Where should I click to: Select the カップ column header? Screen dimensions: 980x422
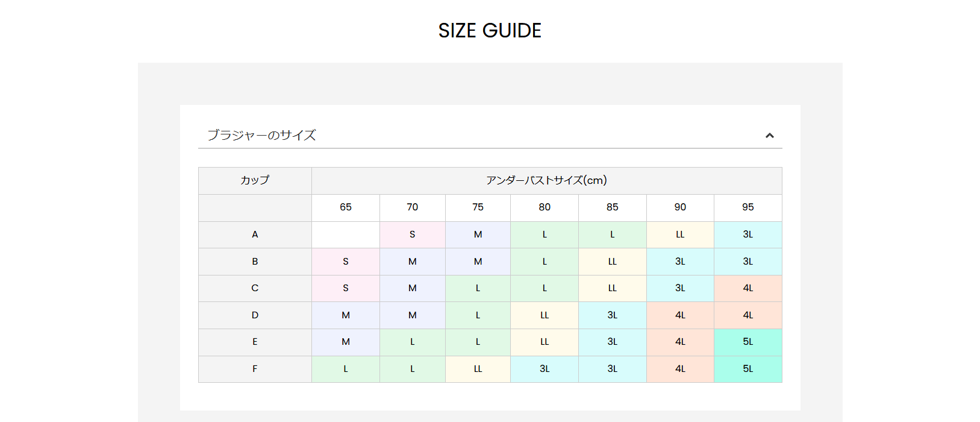(255, 180)
